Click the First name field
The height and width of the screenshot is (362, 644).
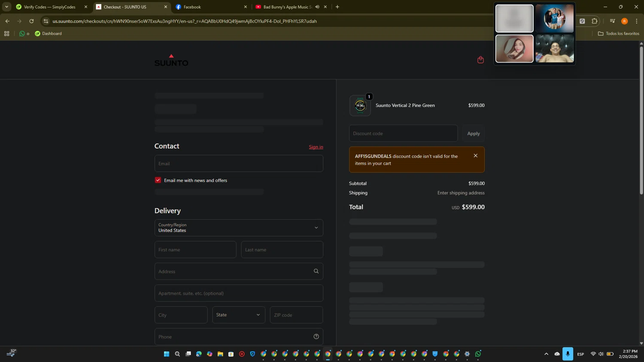pyautogui.click(x=195, y=250)
